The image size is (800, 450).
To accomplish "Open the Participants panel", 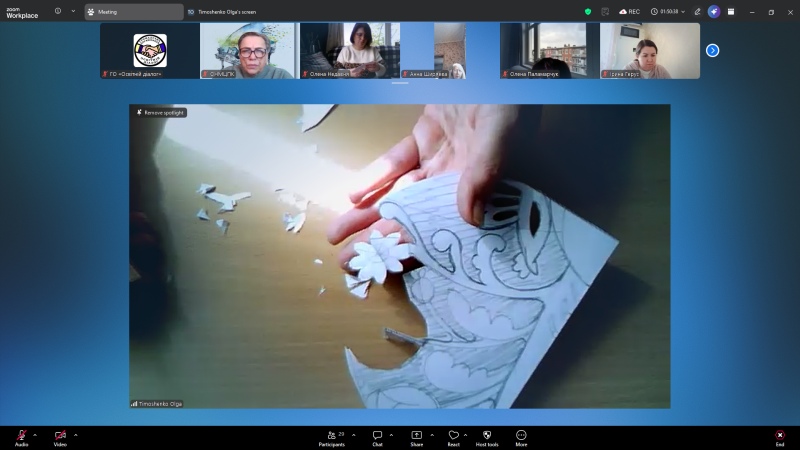I will (x=333, y=436).
